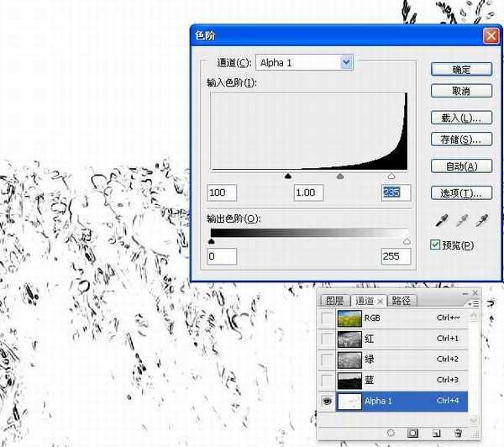Click the RGB channel name
This screenshot has height=447, width=504.
click(x=372, y=318)
